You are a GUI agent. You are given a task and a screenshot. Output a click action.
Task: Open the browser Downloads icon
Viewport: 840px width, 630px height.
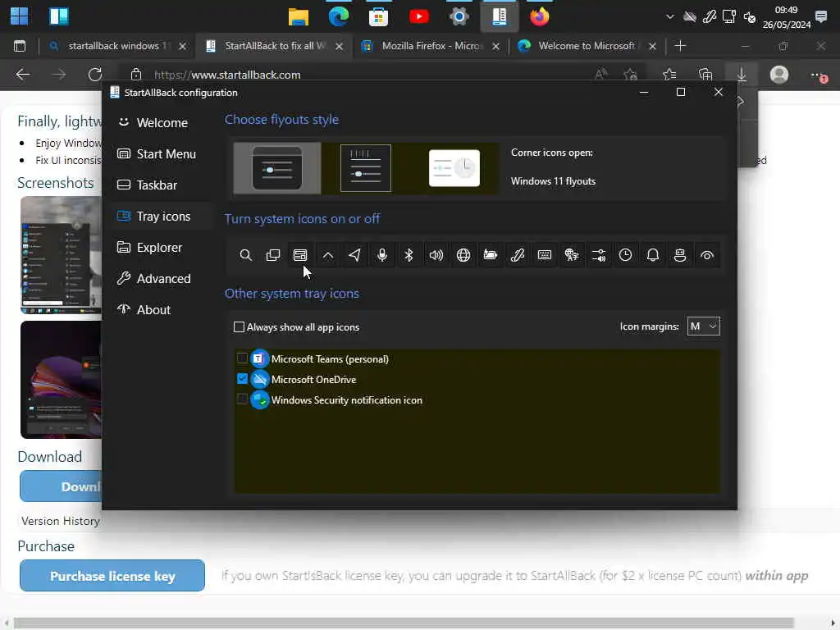[x=742, y=75]
